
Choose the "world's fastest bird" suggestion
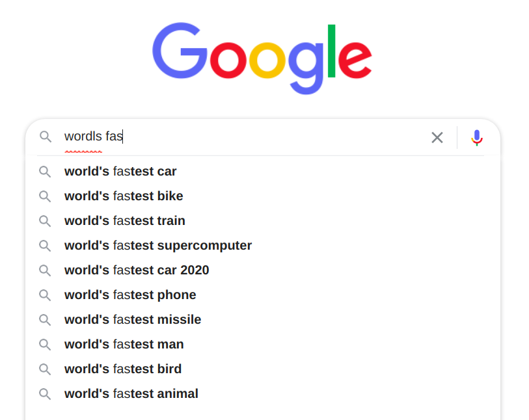pos(123,369)
